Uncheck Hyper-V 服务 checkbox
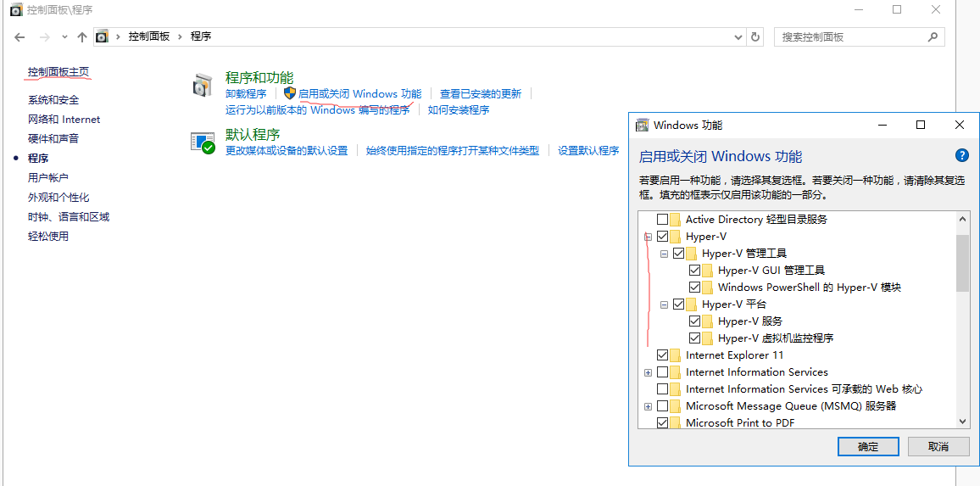The image size is (980, 486). pos(694,321)
